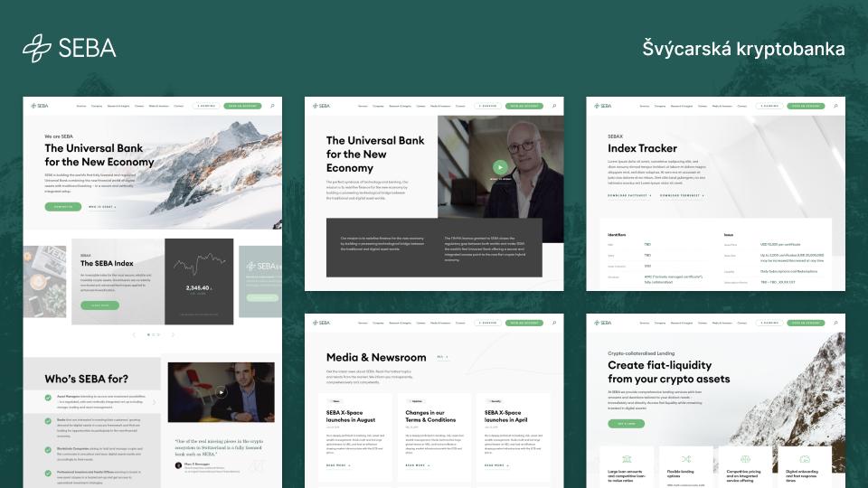Click the search icon in the Media & Newsroom mockup
This screenshot has height=488, width=868.
(x=554, y=323)
